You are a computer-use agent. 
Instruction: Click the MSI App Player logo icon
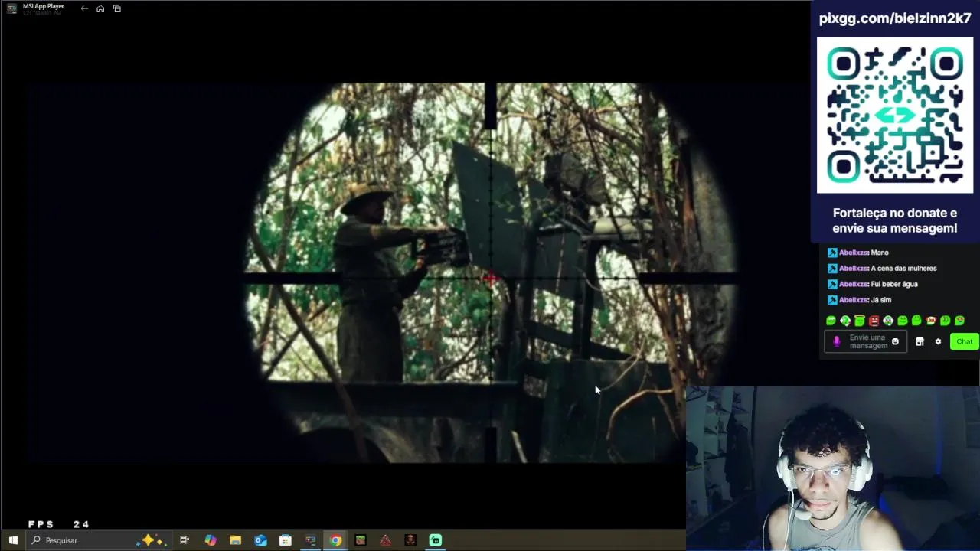point(12,8)
